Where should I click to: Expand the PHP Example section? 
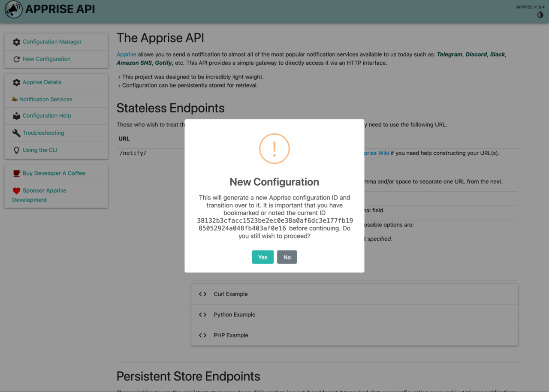pyautogui.click(x=354, y=335)
